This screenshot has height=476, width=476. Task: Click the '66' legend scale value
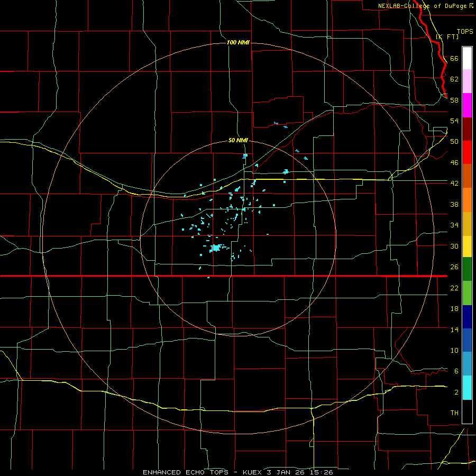[454, 58]
